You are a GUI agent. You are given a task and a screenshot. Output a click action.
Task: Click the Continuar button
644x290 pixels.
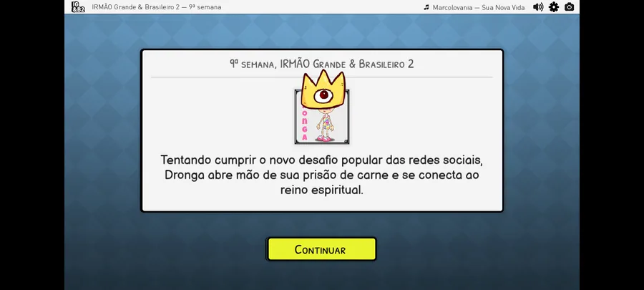point(321,249)
